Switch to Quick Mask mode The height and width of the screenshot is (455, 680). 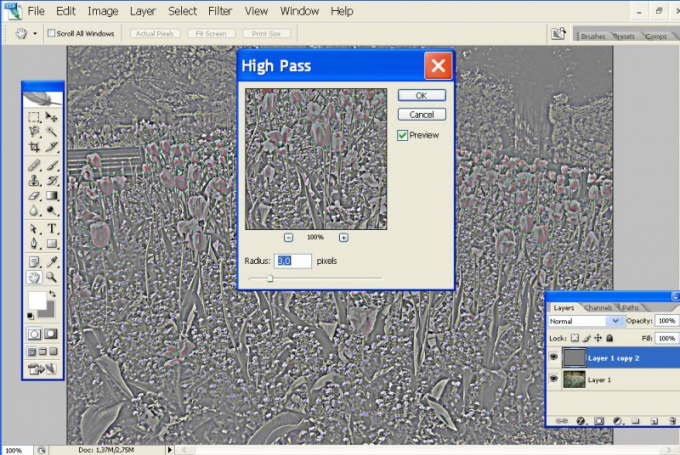(51, 334)
